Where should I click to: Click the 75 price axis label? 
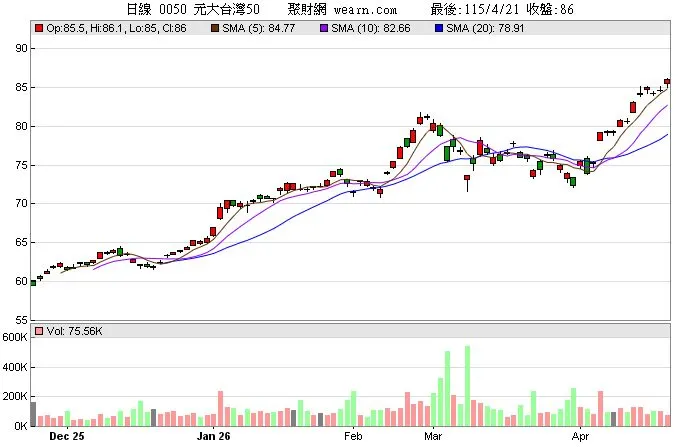tap(21, 165)
